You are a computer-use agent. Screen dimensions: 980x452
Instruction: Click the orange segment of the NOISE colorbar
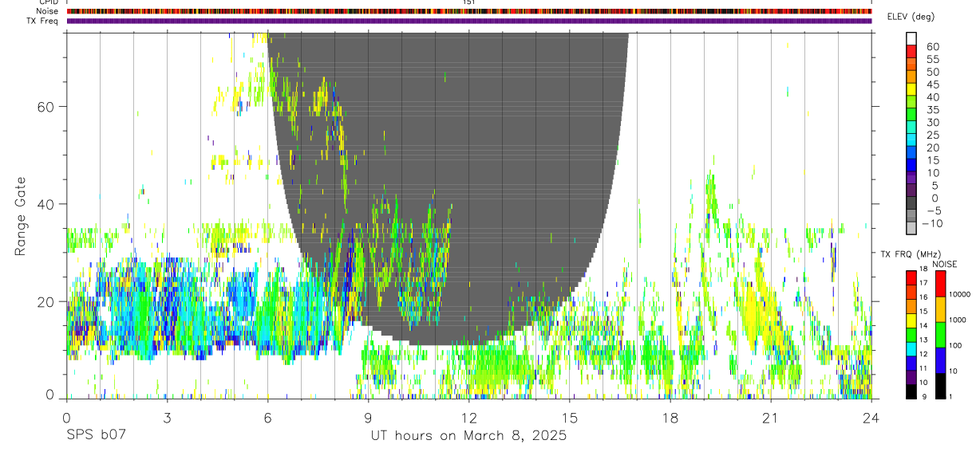coord(940,309)
